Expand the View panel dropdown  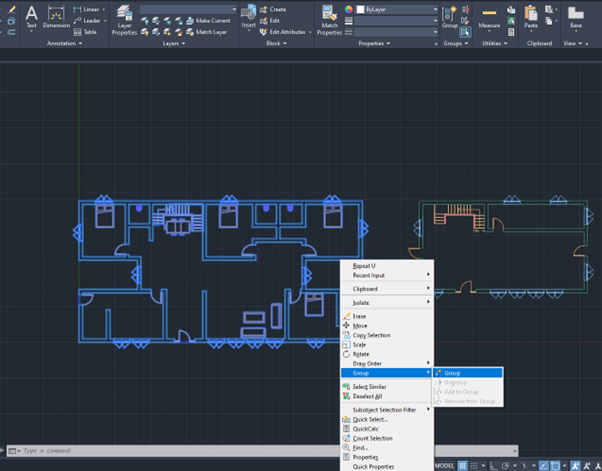click(573, 43)
